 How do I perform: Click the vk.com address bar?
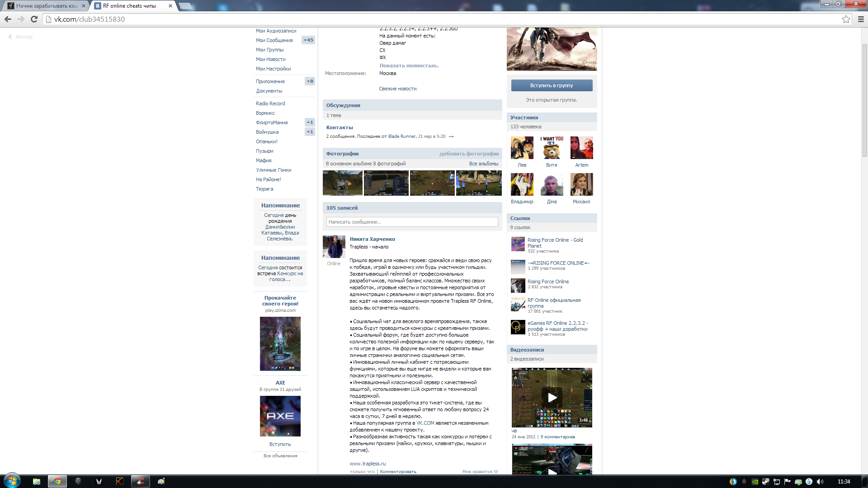443,19
